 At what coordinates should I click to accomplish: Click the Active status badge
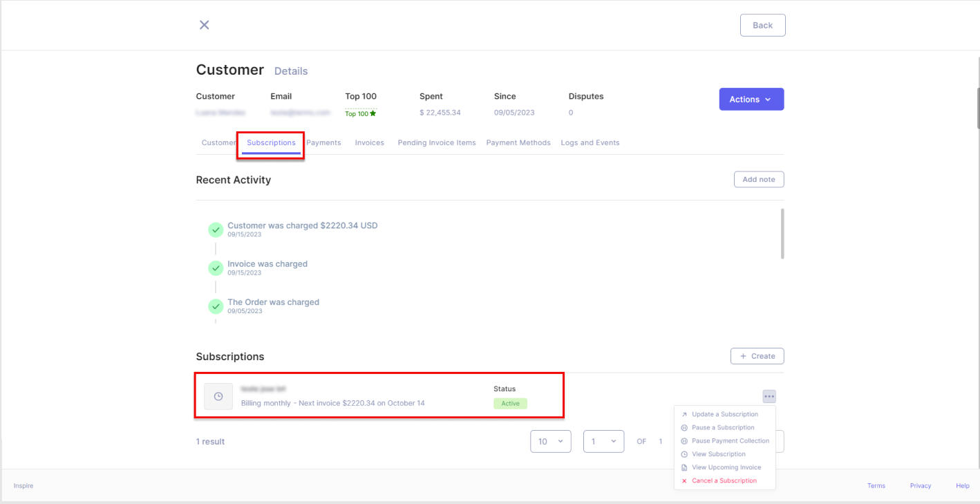pyautogui.click(x=510, y=403)
